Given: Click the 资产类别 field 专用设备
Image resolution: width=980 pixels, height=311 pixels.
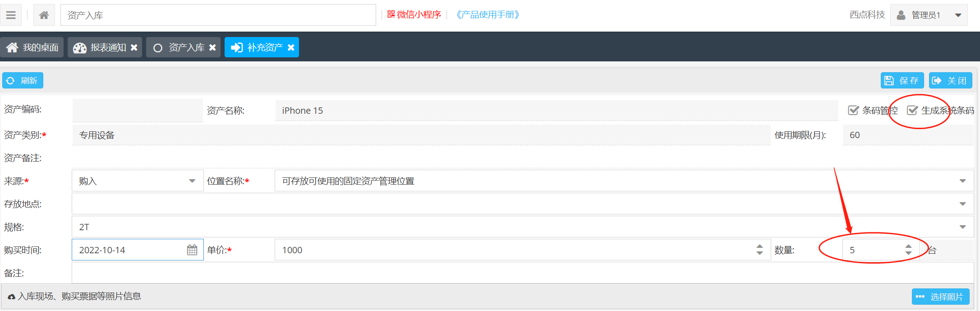Looking at the screenshot, I should 421,135.
